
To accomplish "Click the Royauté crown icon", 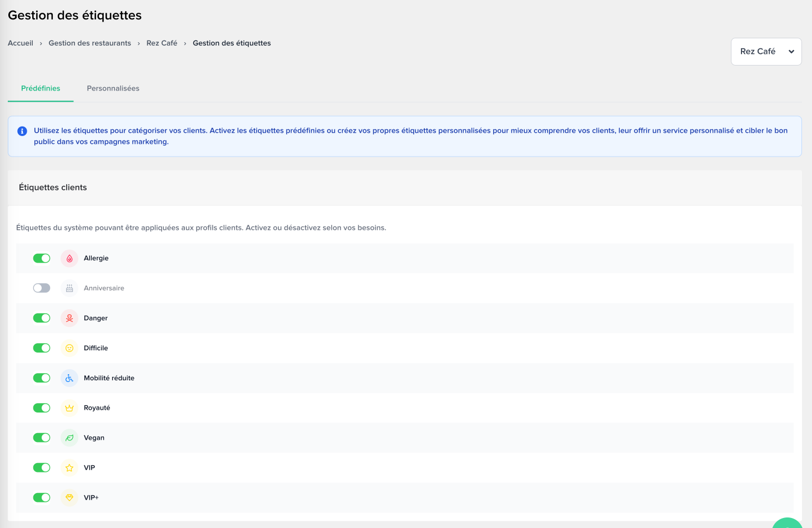I will tap(69, 408).
